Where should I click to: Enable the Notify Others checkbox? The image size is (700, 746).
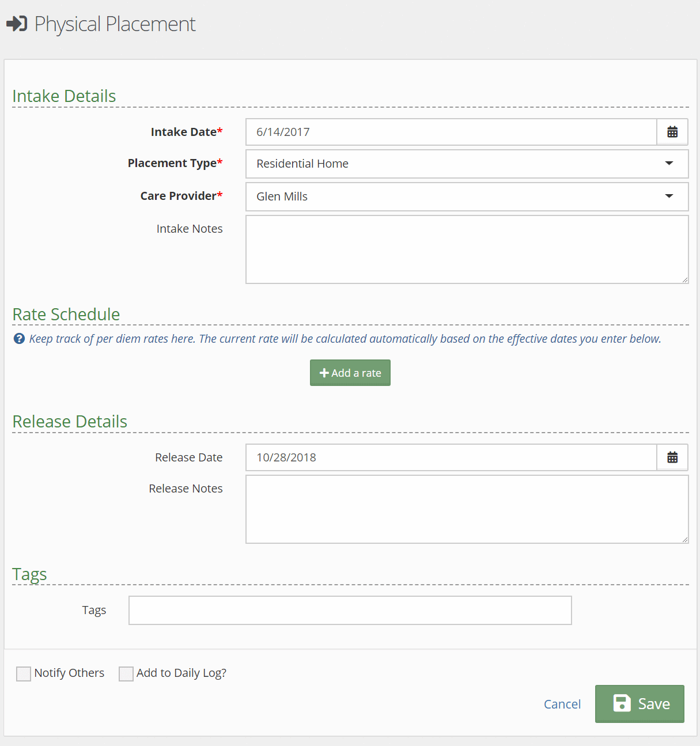pyautogui.click(x=24, y=673)
